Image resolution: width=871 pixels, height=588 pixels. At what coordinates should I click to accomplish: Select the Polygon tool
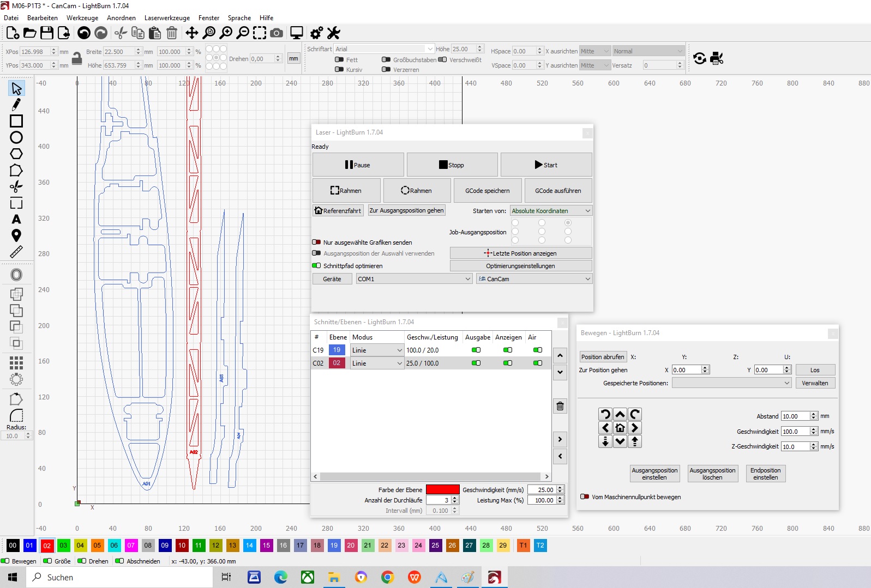point(16,154)
